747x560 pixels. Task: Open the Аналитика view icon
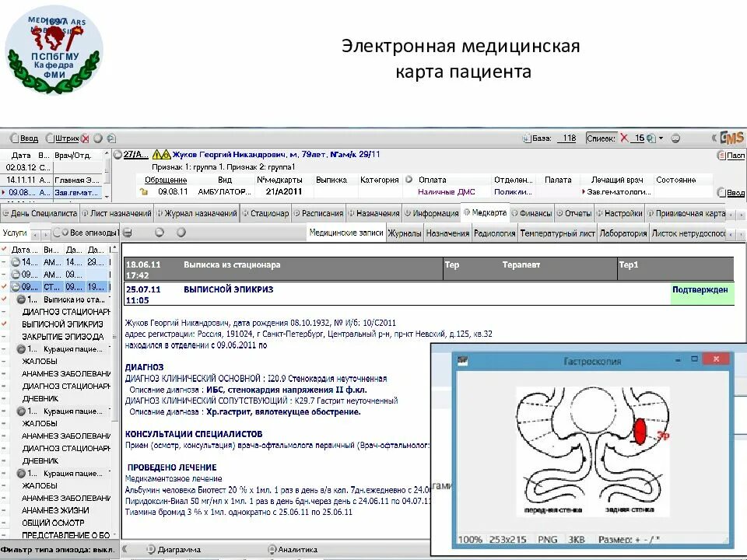[272, 549]
